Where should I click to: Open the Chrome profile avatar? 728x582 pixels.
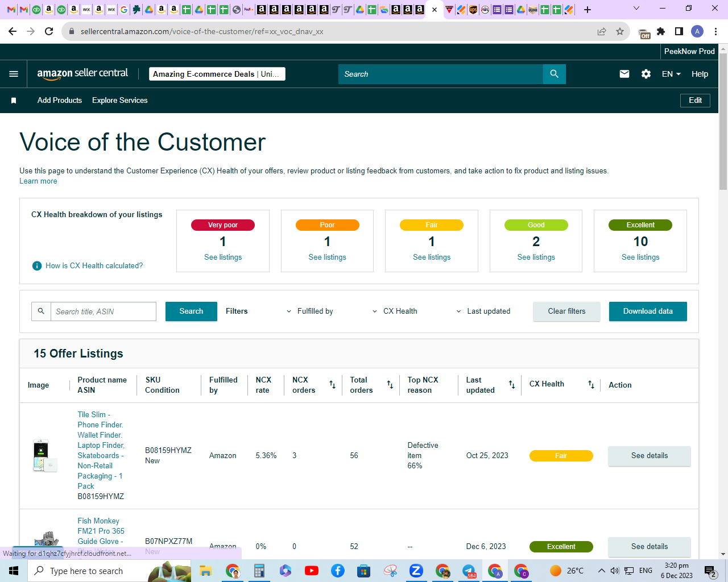click(697, 31)
